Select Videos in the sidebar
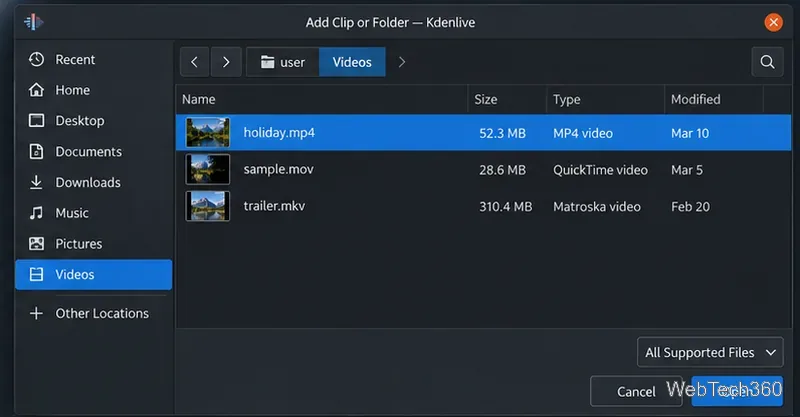The height and width of the screenshot is (417, 800). 93,275
